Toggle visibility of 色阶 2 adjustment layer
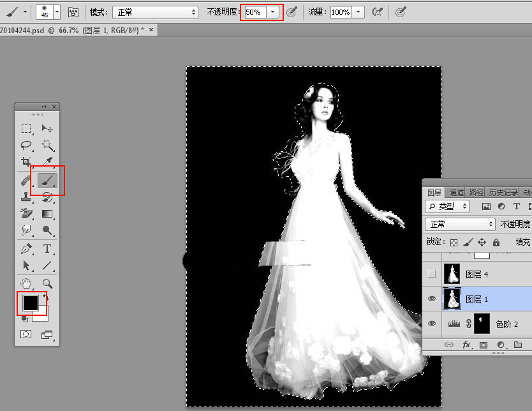The width and height of the screenshot is (532, 411). pos(432,324)
